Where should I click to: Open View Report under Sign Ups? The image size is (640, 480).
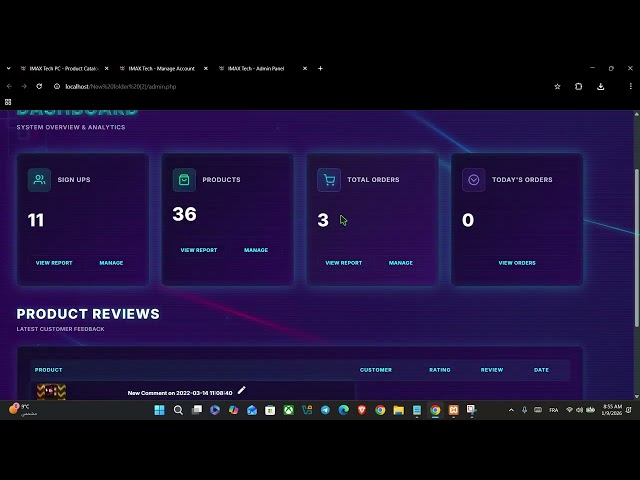(54, 263)
